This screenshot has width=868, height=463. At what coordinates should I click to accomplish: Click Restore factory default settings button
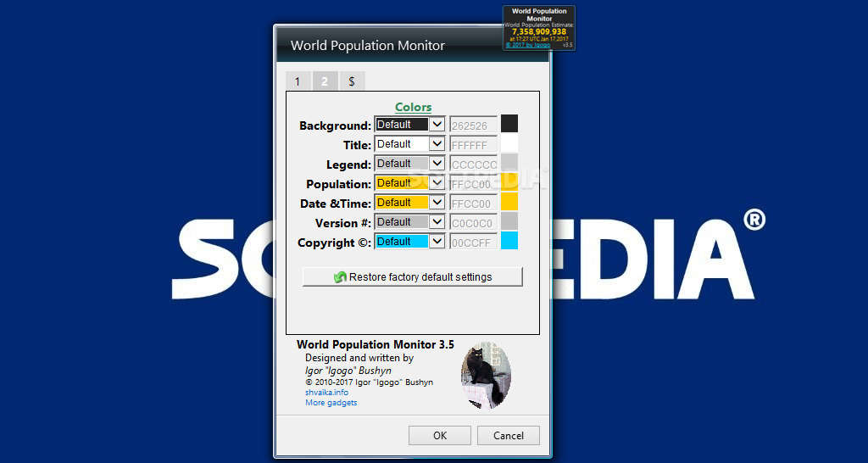pyautogui.click(x=413, y=277)
